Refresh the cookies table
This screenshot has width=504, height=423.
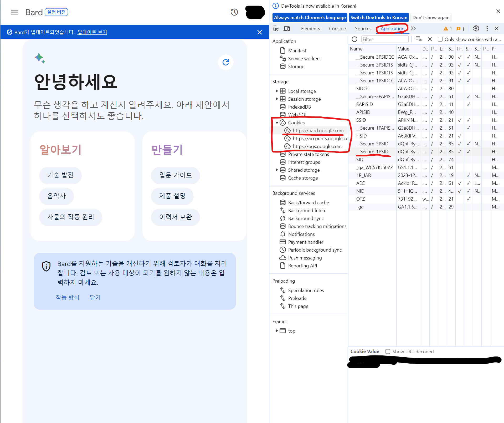coord(354,39)
